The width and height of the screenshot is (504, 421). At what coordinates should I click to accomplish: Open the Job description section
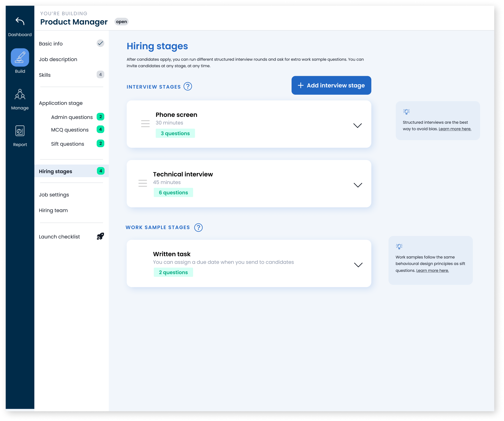pos(58,59)
